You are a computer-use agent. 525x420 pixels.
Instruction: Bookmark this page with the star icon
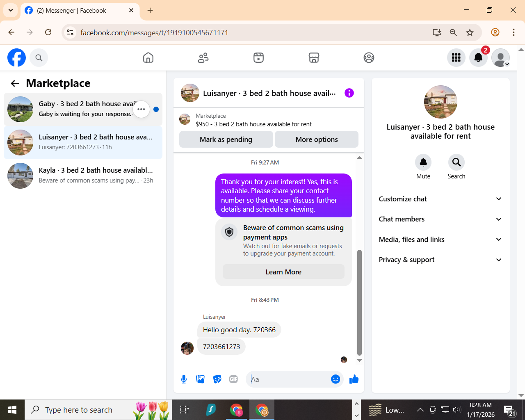click(x=470, y=32)
